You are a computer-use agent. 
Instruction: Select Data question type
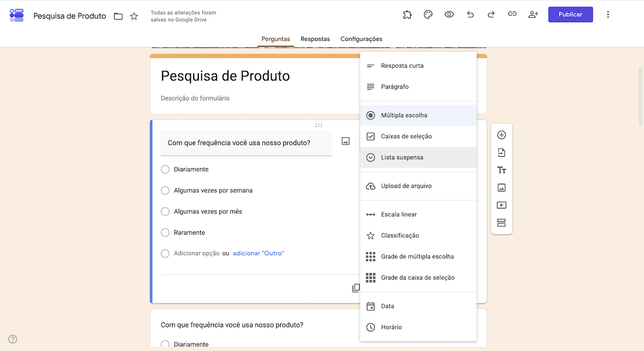click(x=418, y=306)
